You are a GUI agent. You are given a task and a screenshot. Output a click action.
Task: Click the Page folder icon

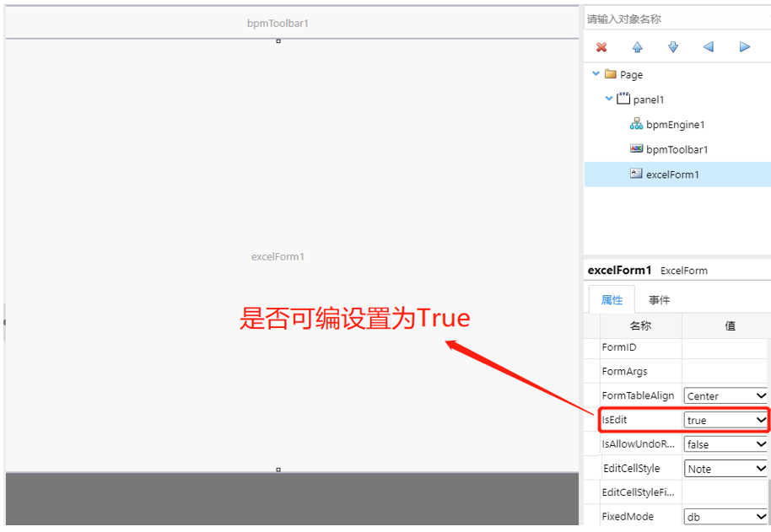point(610,74)
